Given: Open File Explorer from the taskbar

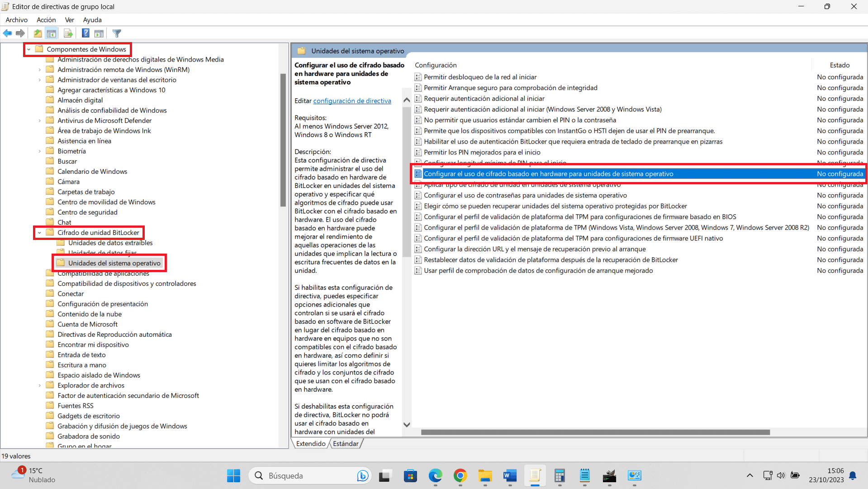Looking at the screenshot, I should point(485,475).
